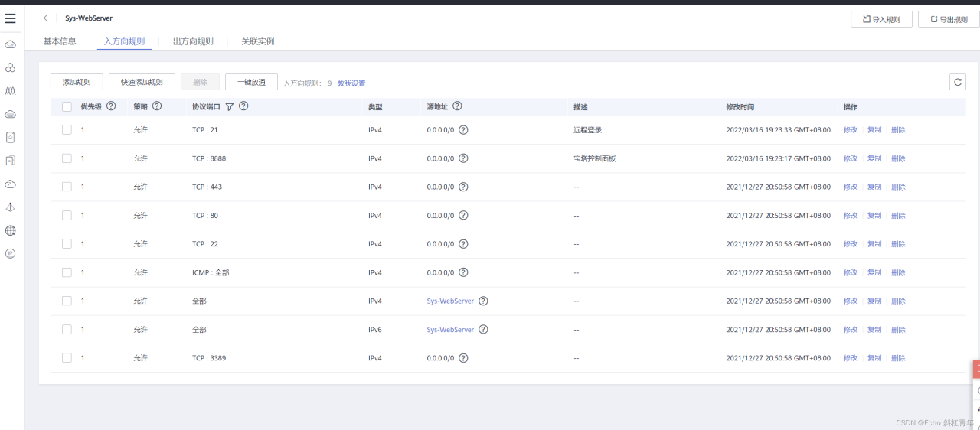Select all rules with header checkbox

[x=67, y=107]
